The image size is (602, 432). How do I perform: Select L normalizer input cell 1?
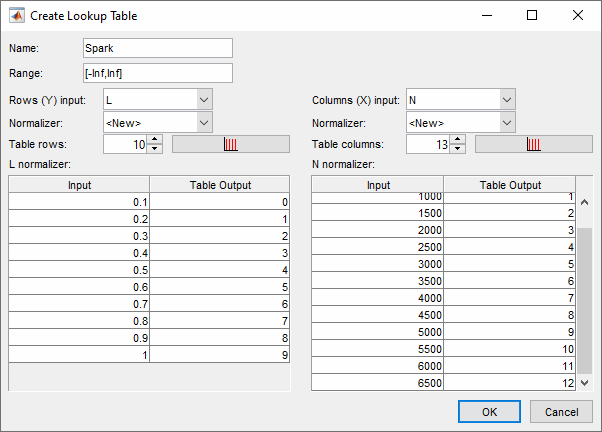tap(79, 354)
